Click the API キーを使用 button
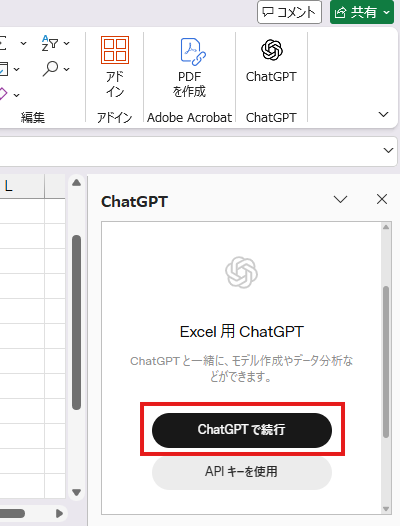The width and height of the screenshot is (400, 526). [x=242, y=472]
